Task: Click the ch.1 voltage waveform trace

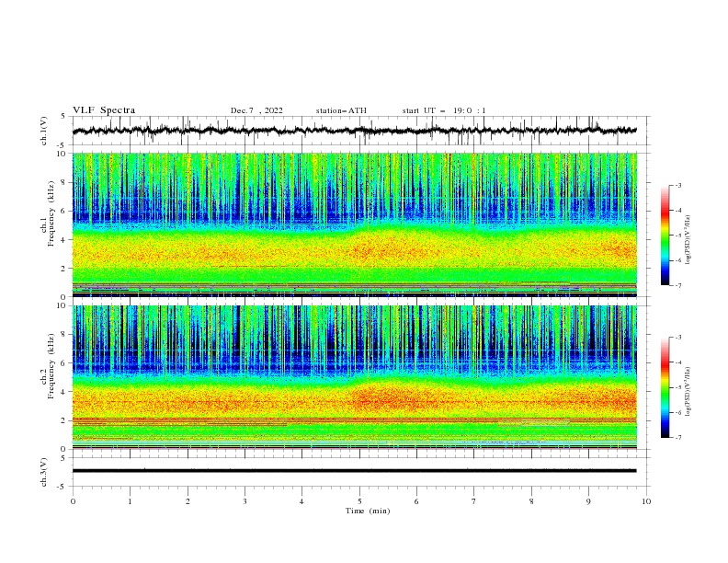Action: [354, 131]
